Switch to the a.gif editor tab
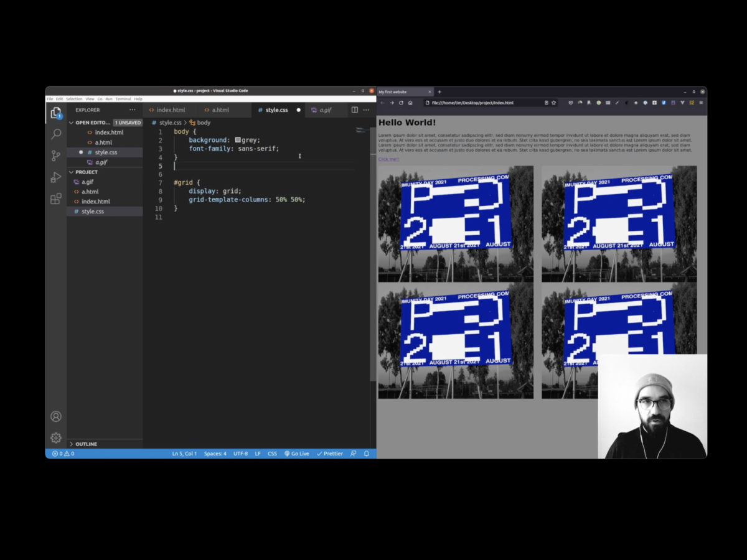747x560 pixels. tap(325, 110)
